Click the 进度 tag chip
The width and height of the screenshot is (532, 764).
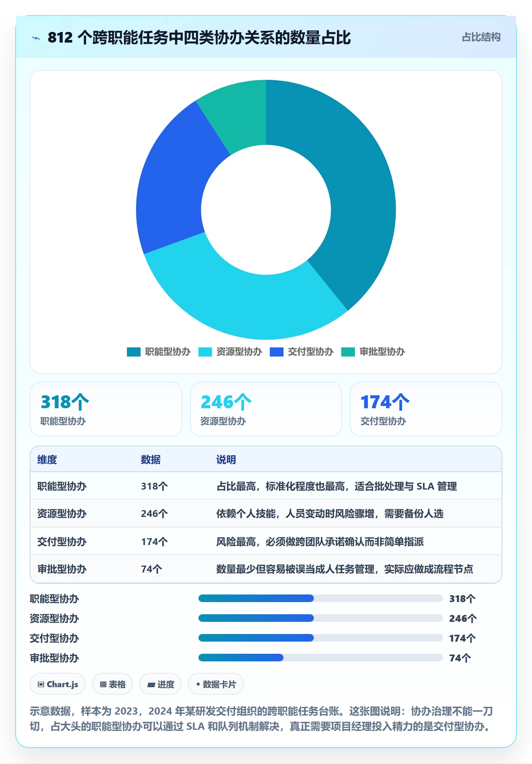pyautogui.click(x=160, y=684)
